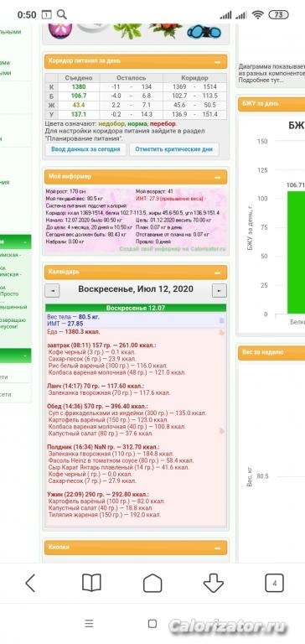The height and width of the screenshot is (644, 305).
Task: Collapse the Кнопки panel
Action: (218, 548)
